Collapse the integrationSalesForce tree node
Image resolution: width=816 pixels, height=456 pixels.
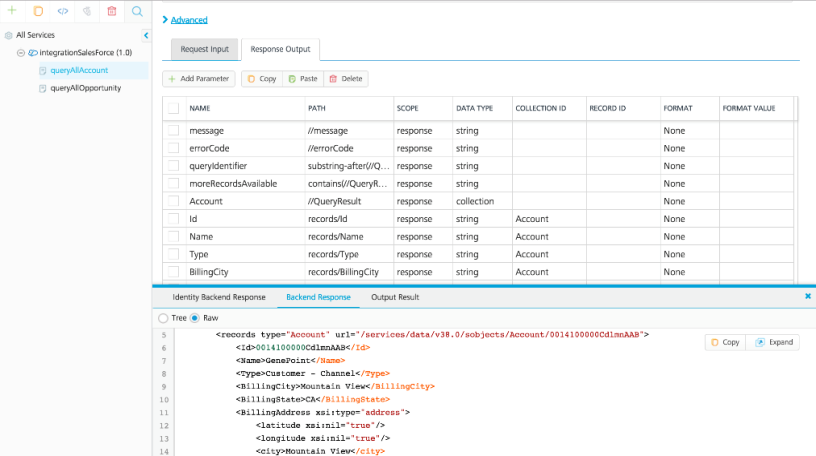click(x=21, y=53)
